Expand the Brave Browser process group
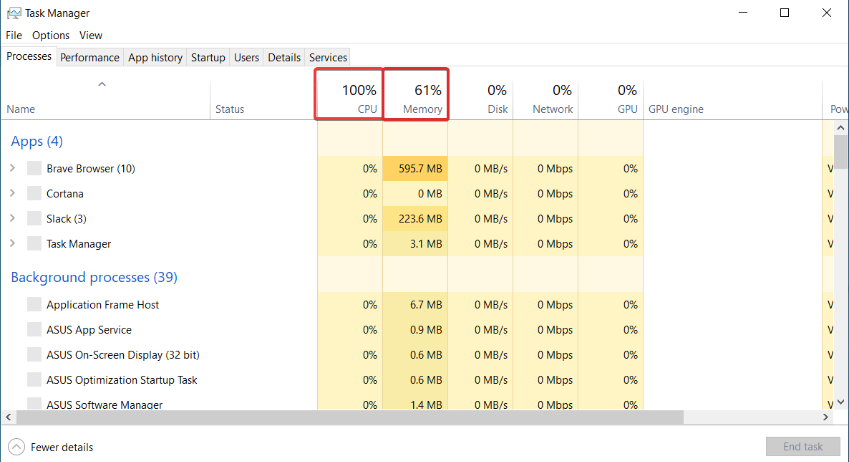This screenshot has height=462, width=849. click(12, 169)
